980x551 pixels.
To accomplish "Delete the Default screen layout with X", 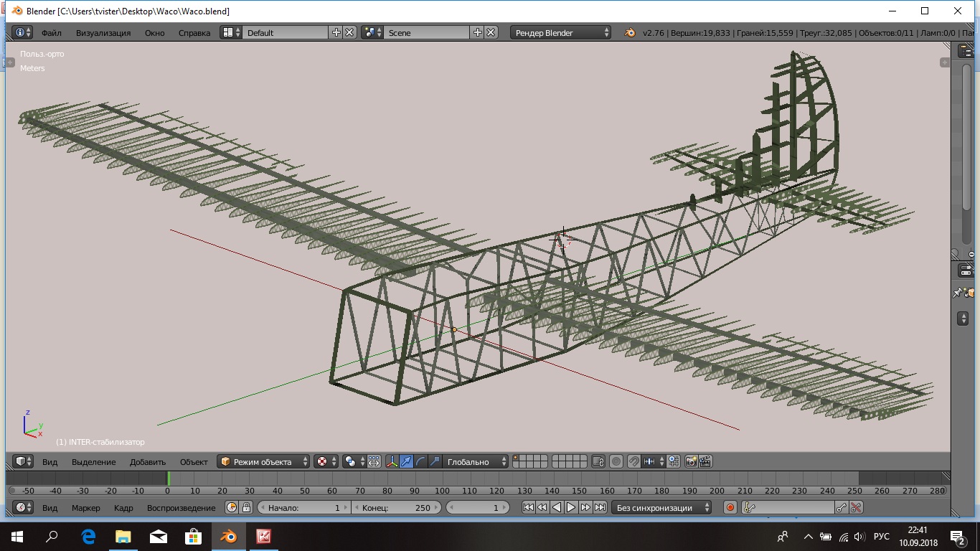I will [x=349, y=32].
